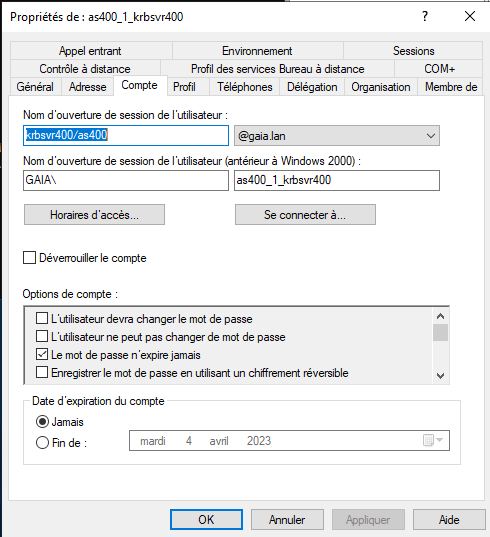The width and height of the screenshot is (490, 537).
Task: Check Déverrouiller le compte
Action: [29, 258]
